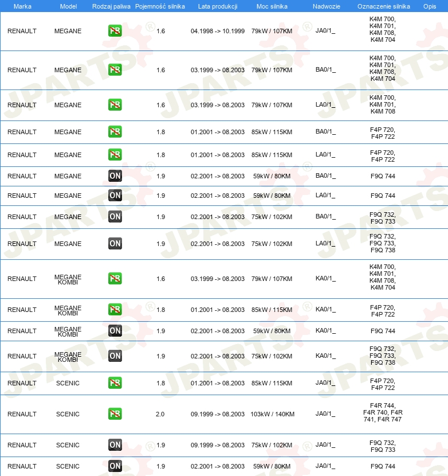448x476 pixels.
Task: Click KA0/1_ body code in Kombi 1.6 row
Action: [x=325, y=278]
